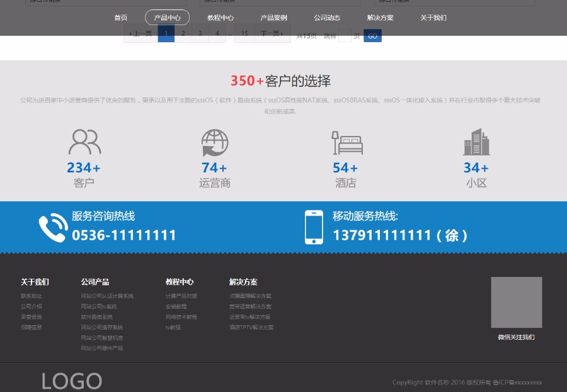Click the GO pagination button
The image size is (567, 392).
pyautogui.click(x=373, y=35)
